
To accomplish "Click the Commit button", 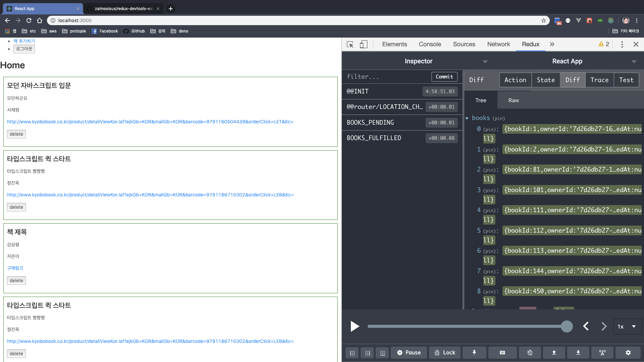I will point(444,77).
